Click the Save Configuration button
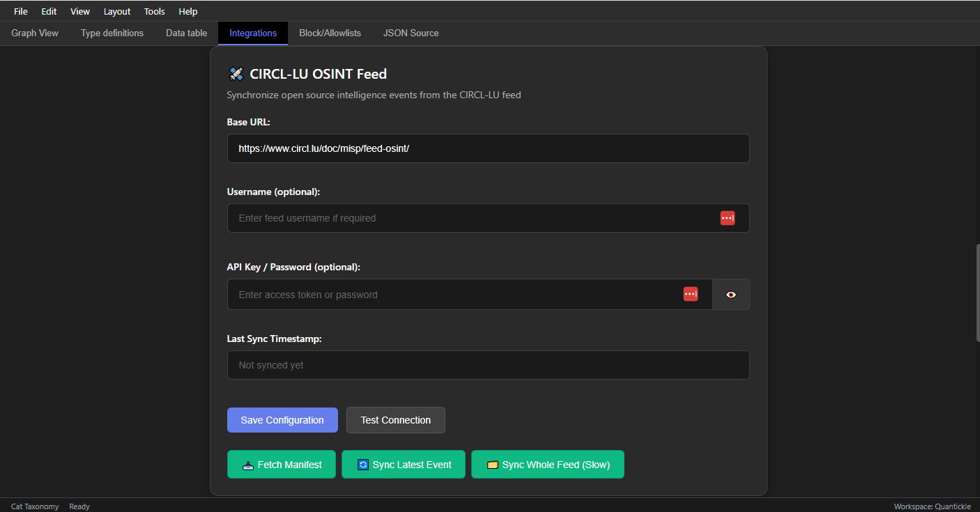This screenshot has width=980, height=512. pos(282,420)
